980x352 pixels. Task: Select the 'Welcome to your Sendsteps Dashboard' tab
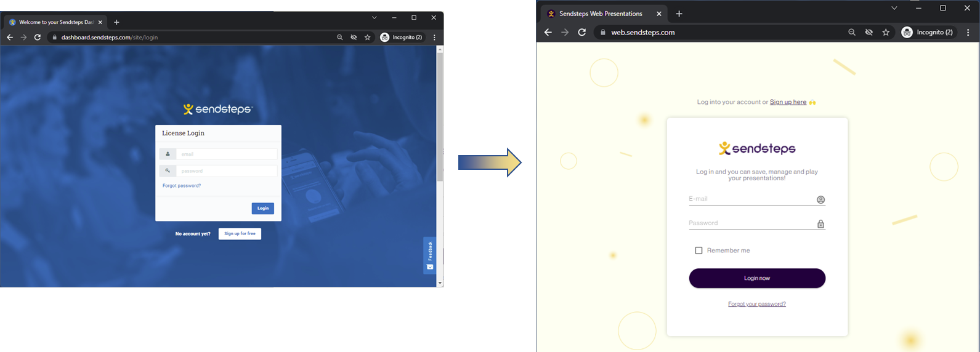[55, 22]
